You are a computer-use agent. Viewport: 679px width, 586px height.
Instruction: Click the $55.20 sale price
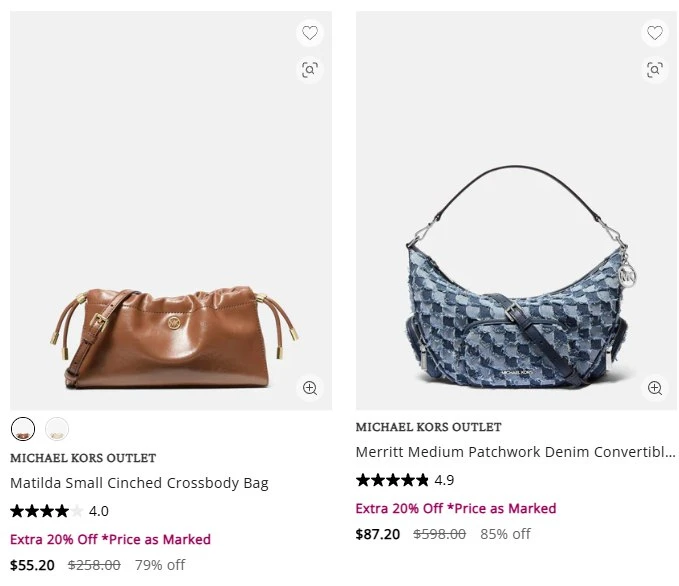point(32,565)
